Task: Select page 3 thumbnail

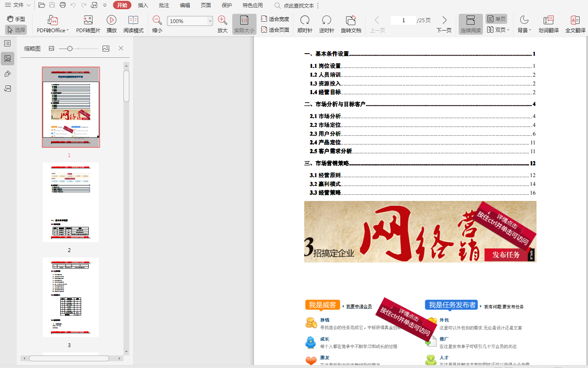Action: 71,297
